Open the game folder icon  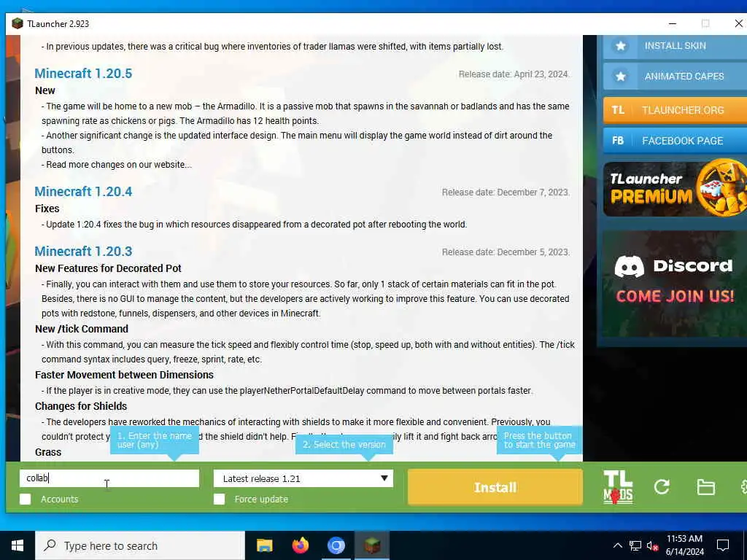(705, 487)
